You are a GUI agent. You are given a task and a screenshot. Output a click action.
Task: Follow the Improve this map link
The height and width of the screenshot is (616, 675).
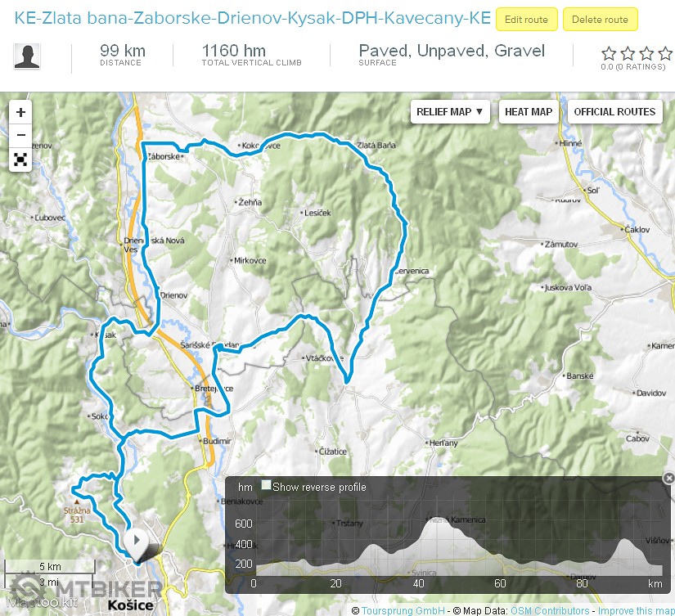click(x=636, y=610)
